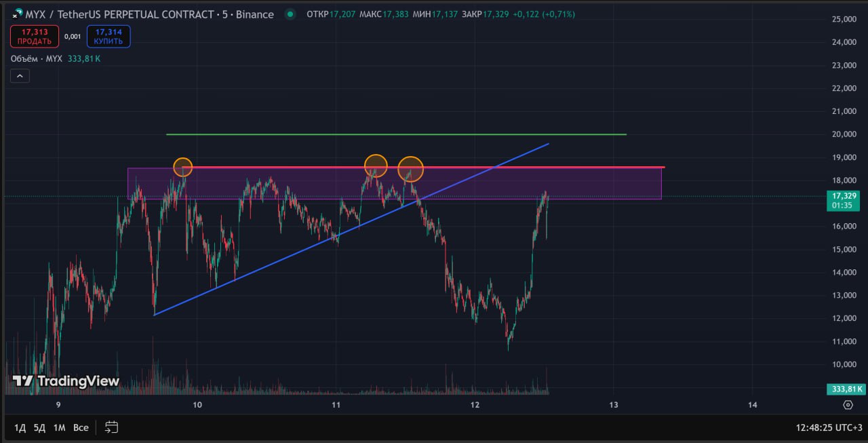Select the red horizontal resistance line
Image resolution: width=868 pixels, height=443 pixels.
click(424, 167)
